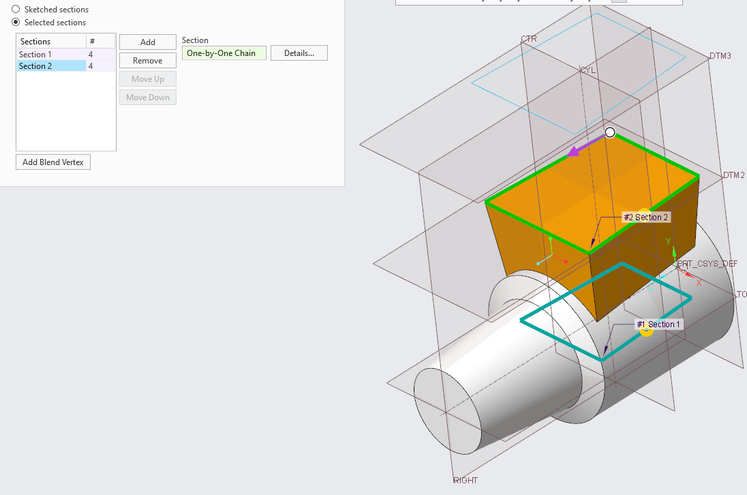The image size is (747, 495).
Task: Click the #1 Section 1 label in viewport
Action: (659, 325)
